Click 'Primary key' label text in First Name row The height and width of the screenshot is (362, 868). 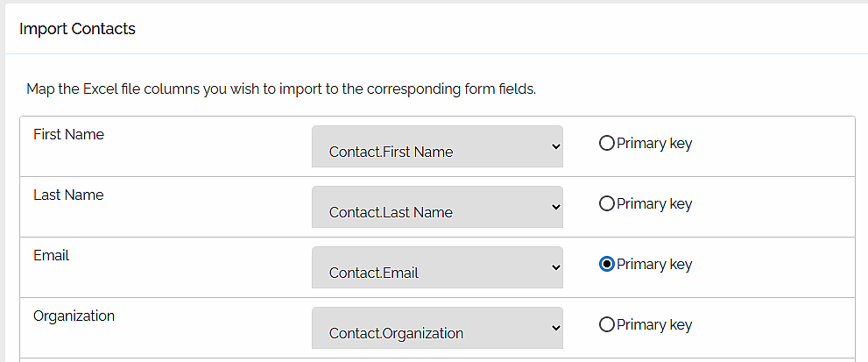pyautogui.click(x=654, y=143)
